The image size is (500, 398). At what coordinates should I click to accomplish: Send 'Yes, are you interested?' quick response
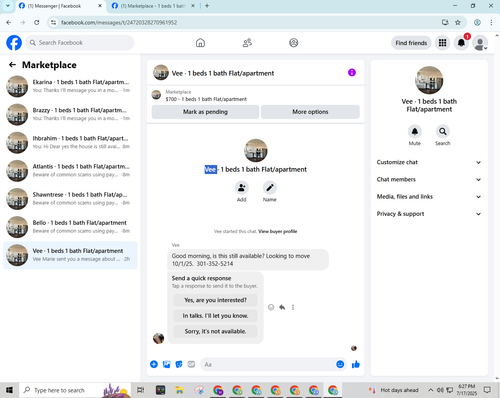[x=215, y=300]
